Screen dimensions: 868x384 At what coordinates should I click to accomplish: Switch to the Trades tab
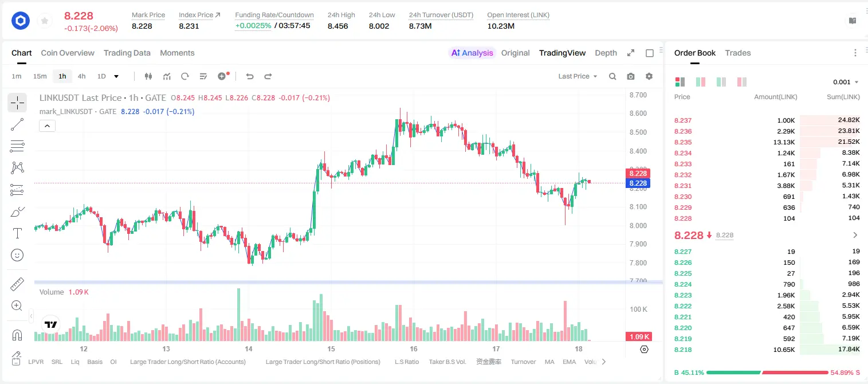(738, 53)
